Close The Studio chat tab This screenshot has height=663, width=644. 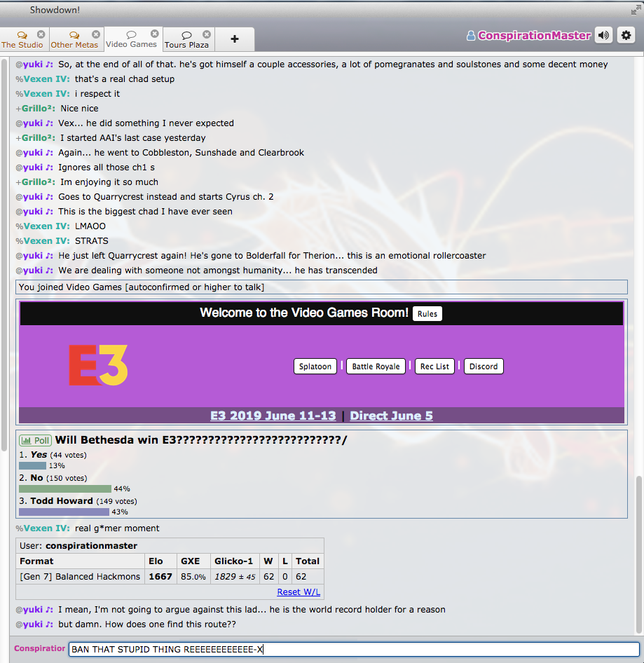(x=41, y=34)
